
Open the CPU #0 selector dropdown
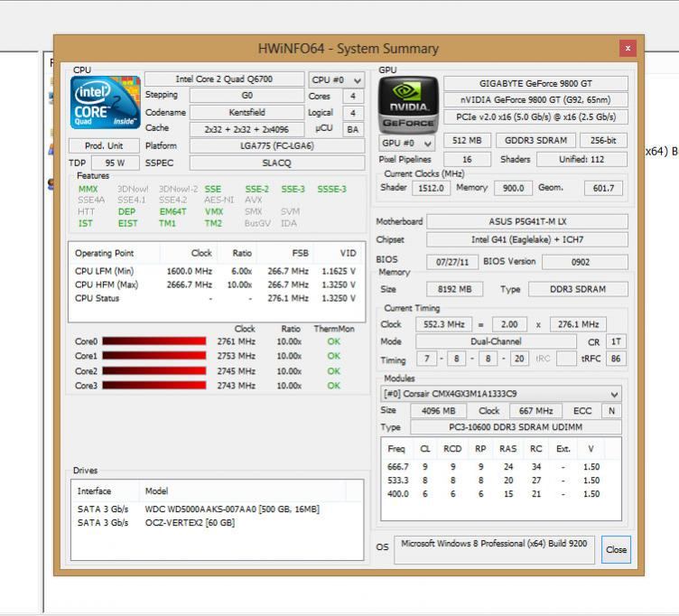pyautogui.click(x=337, y=80)
